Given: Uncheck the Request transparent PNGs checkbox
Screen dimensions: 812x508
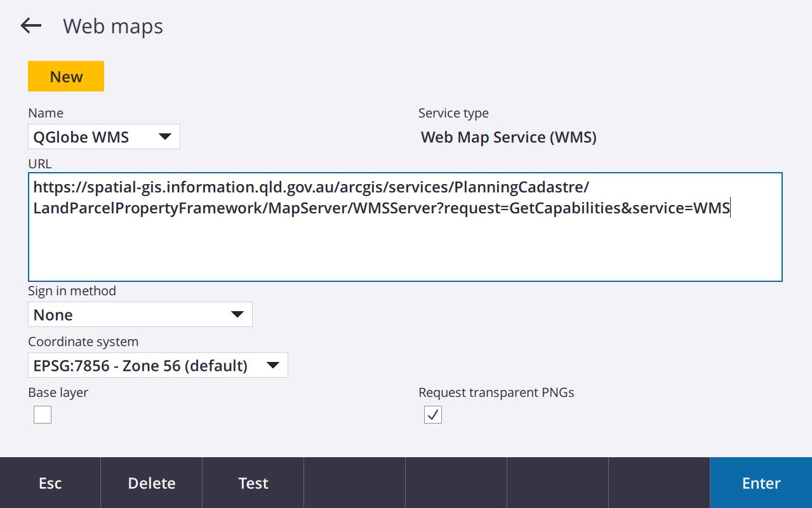Looking at the screenshot, I should [433, 415].
